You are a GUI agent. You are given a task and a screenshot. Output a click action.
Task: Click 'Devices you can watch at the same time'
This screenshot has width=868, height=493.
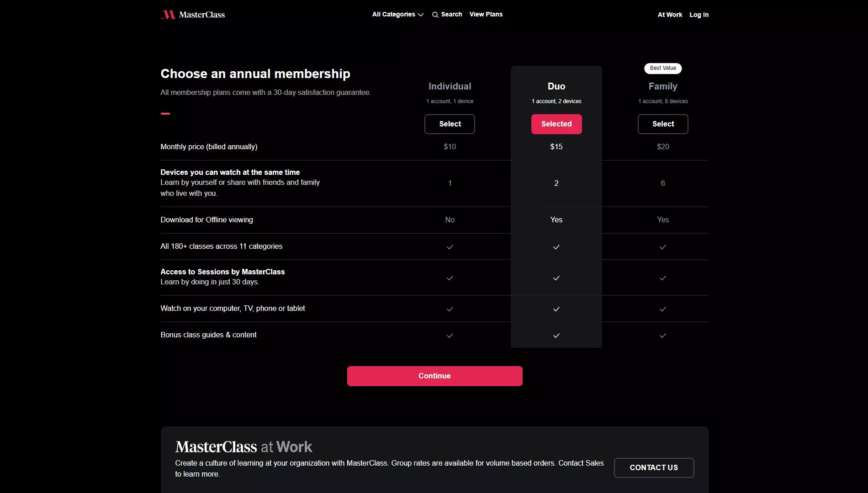(x=230, y=172)
